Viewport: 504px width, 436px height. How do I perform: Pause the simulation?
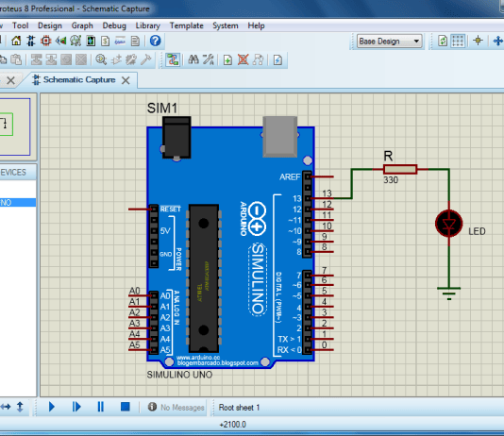pyautogui.click(x=101, y=407)
